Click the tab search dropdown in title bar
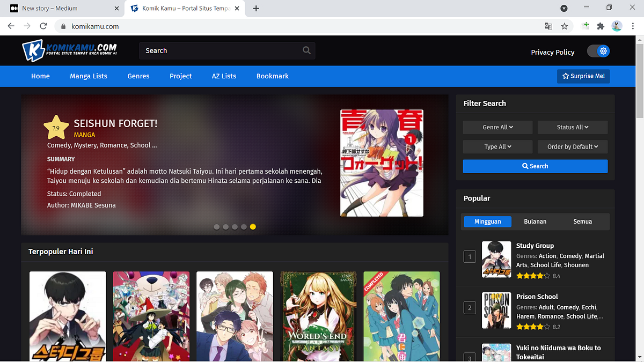Screen dimensions: 644x362 pyautogui.click(x=564, y=8)
